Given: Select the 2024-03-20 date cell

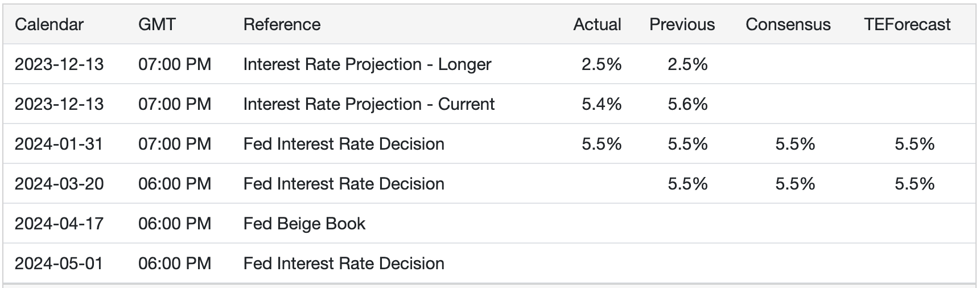Looking at the screenshot, I should [x=59, y=184].
